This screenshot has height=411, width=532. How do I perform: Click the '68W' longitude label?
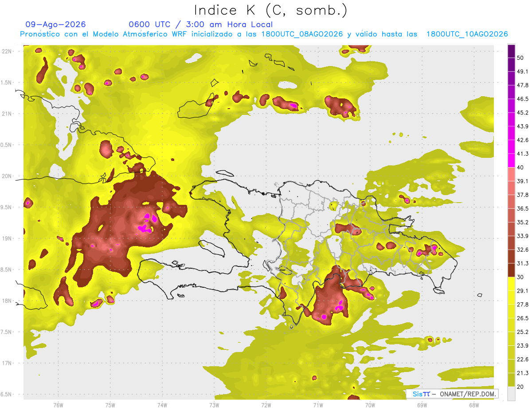[x=473, y=405]
